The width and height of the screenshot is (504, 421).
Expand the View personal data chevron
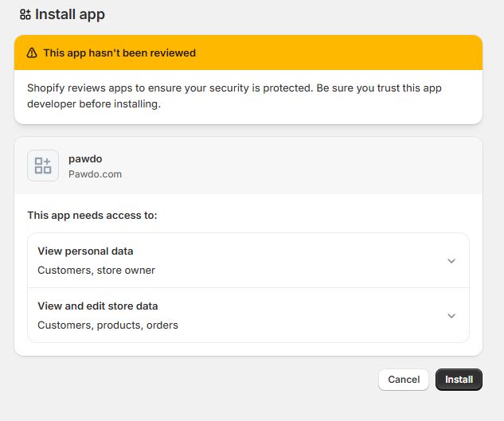point(451,261)
